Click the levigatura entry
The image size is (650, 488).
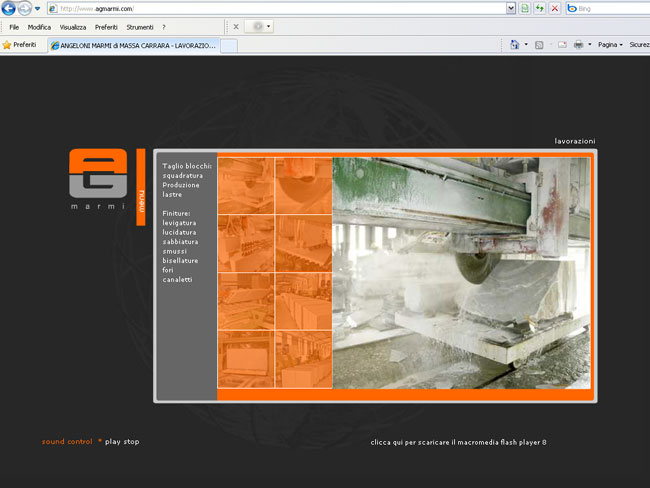[179, 223]
